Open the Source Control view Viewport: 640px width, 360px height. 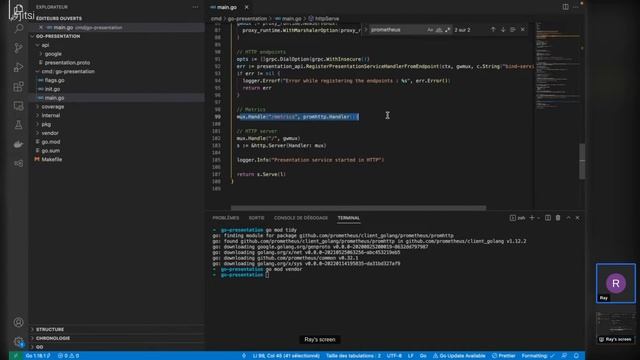tap(18, 48)
